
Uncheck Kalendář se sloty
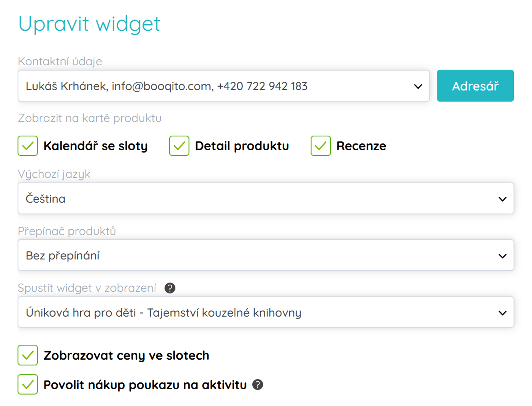click(28, 146)
